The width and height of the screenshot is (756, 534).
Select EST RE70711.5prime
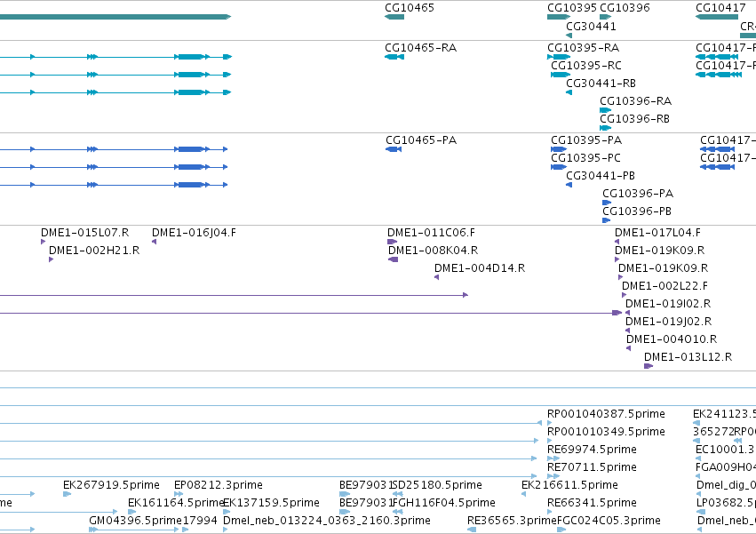592,468
